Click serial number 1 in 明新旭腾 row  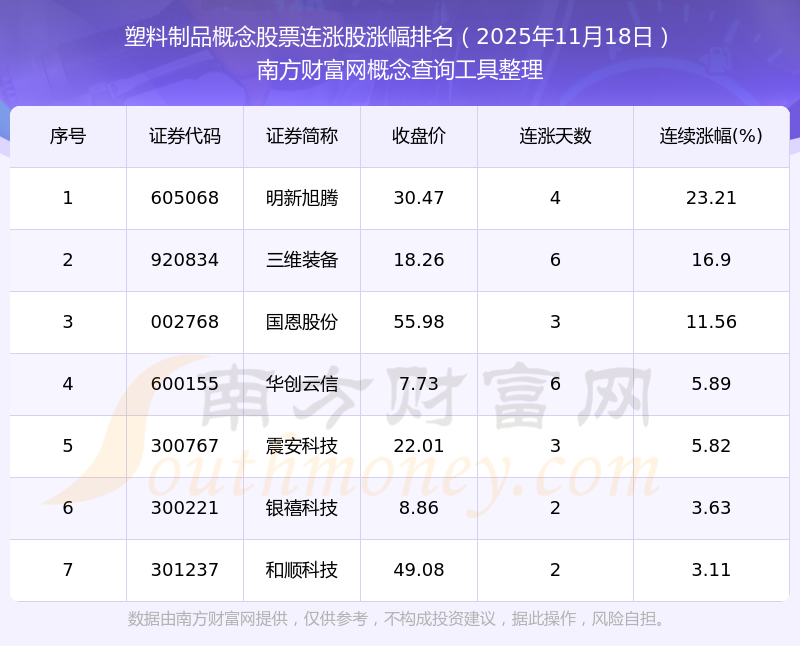tap(68, 198)
